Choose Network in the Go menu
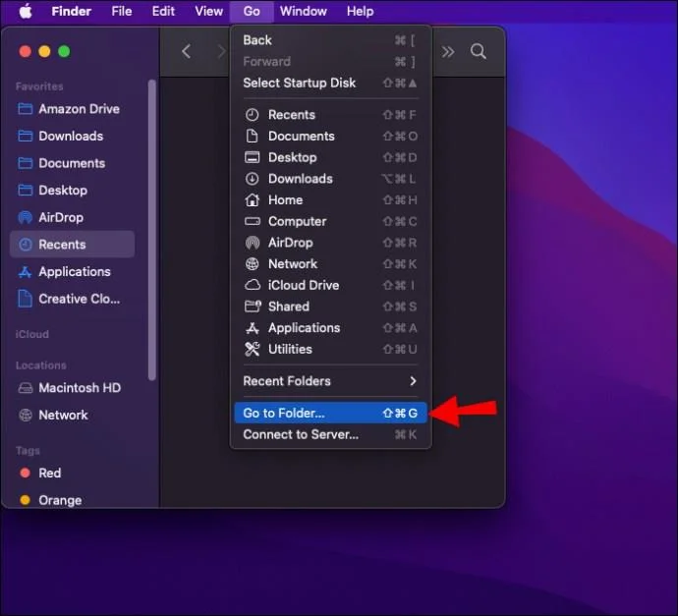 [x=330, y=263]
